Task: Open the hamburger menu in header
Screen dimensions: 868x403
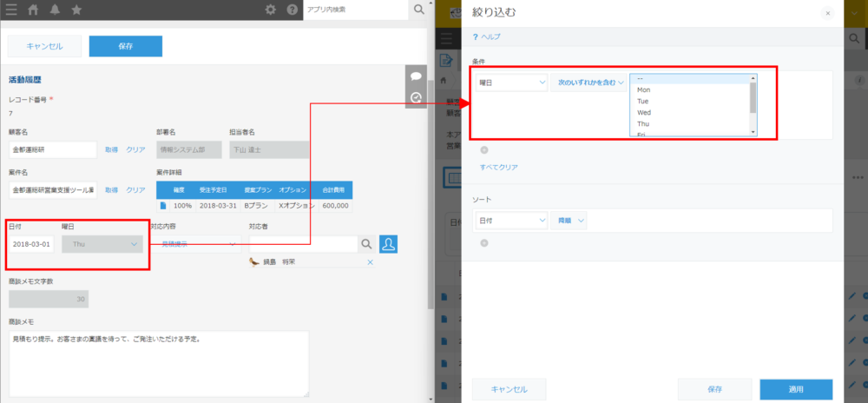Action: (x=11, y=10)
